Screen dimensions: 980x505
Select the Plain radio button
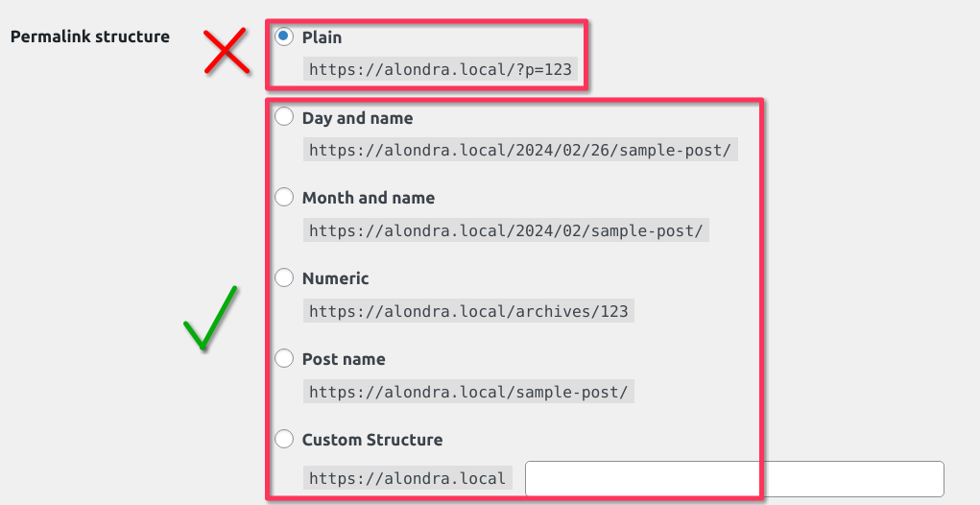(284, 36)
